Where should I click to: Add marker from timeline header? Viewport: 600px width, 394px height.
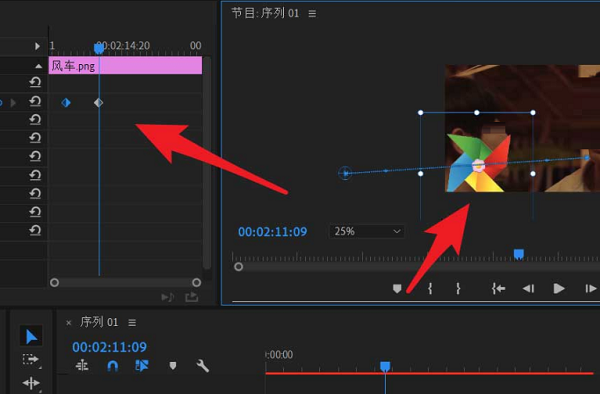point(173,366)
